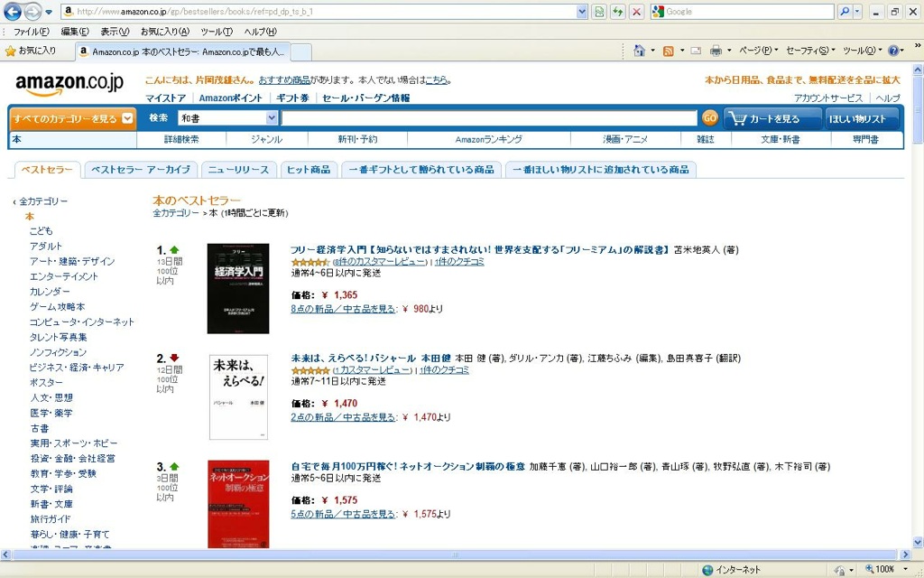Click the horizontal scrollbar right arrow
The width and height of the screenshot is (924, 578).
[x=906, y=555]
